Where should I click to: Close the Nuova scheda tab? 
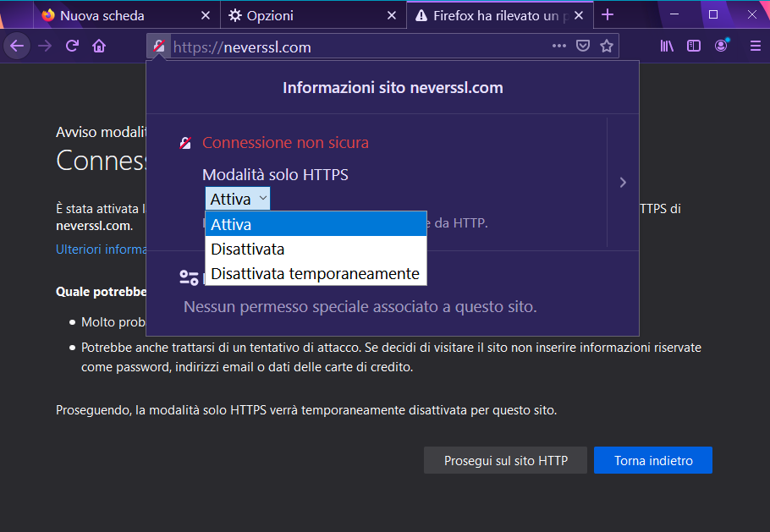click(x=206, y=16)
